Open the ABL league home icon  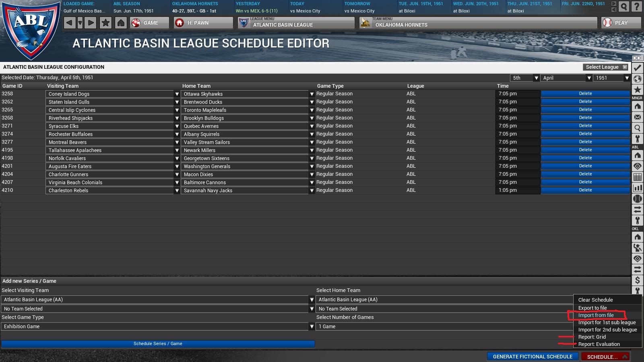click(638, 155)
